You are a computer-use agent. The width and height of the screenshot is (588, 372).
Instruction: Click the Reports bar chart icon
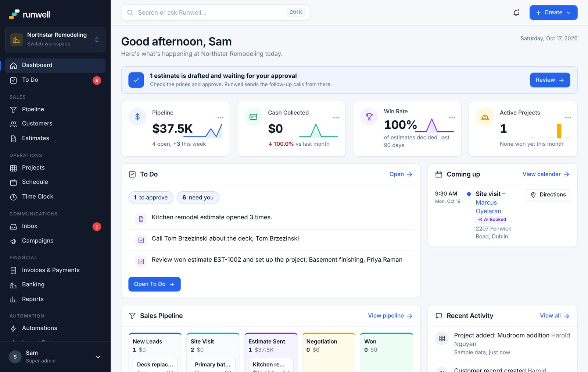tap(13, 300)
